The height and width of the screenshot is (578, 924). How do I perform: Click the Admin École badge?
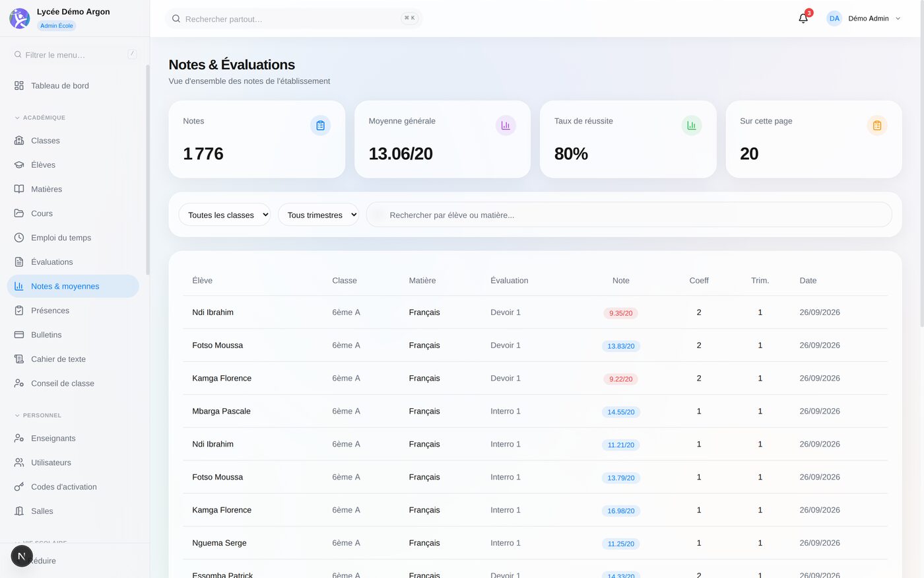57,26
